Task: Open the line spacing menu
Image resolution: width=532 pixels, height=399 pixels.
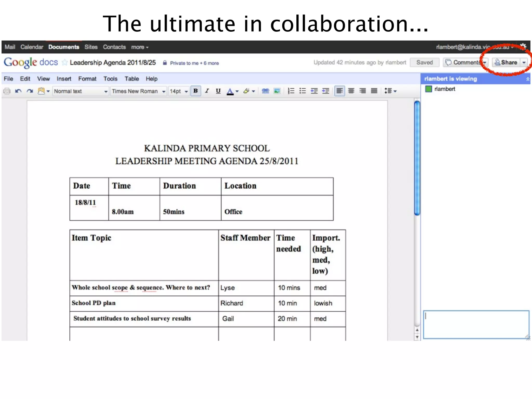Action: 390,91
